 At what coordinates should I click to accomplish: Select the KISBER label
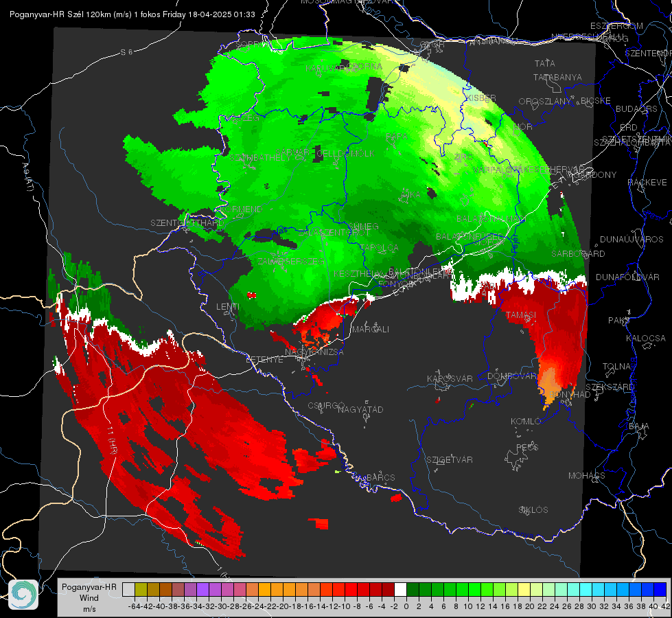pos(481,98)
